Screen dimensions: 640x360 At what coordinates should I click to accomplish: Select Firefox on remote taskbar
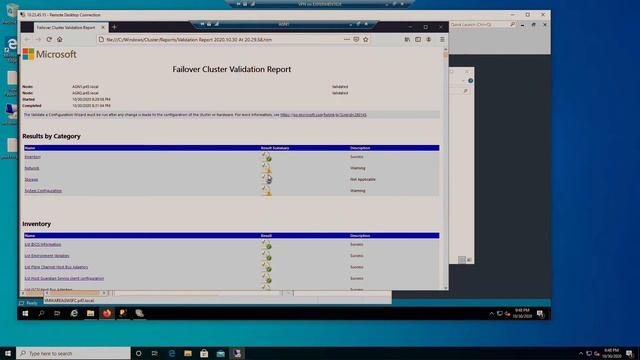click(107, 313)
